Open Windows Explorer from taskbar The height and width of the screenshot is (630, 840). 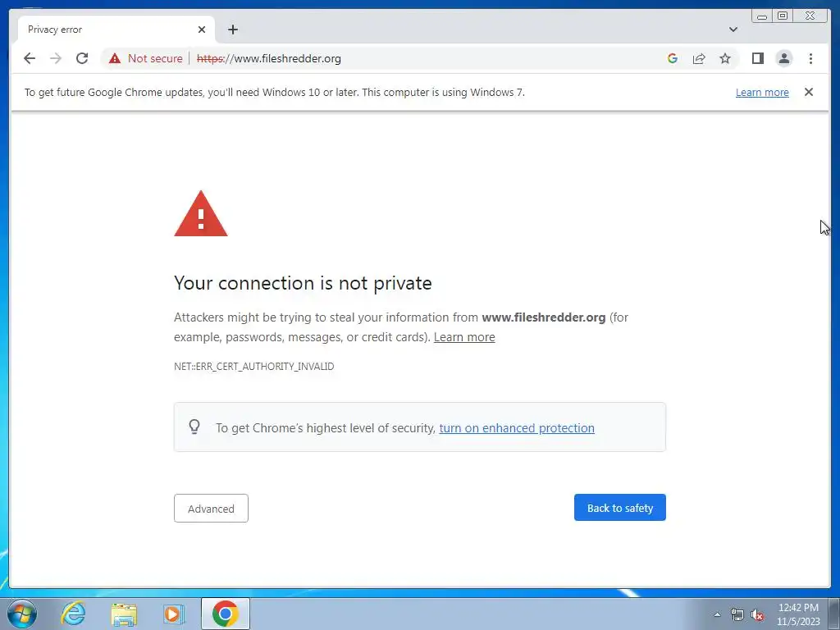[x=124, y=614]
